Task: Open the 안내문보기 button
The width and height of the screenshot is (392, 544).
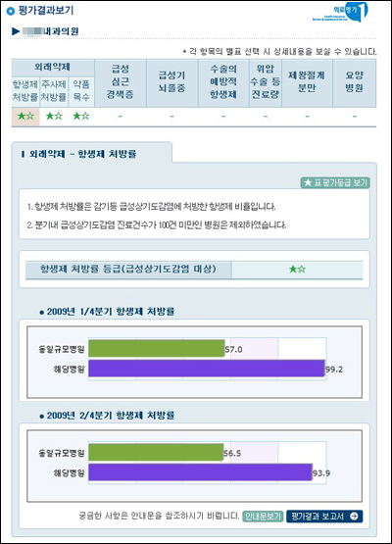Action: pyautogui.click(x=263, y=517)
